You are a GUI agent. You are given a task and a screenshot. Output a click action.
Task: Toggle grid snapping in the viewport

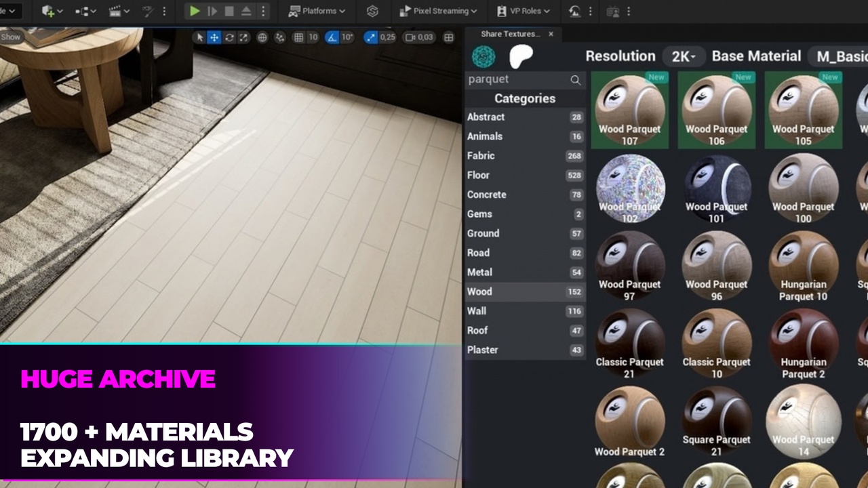pos(298,37)
